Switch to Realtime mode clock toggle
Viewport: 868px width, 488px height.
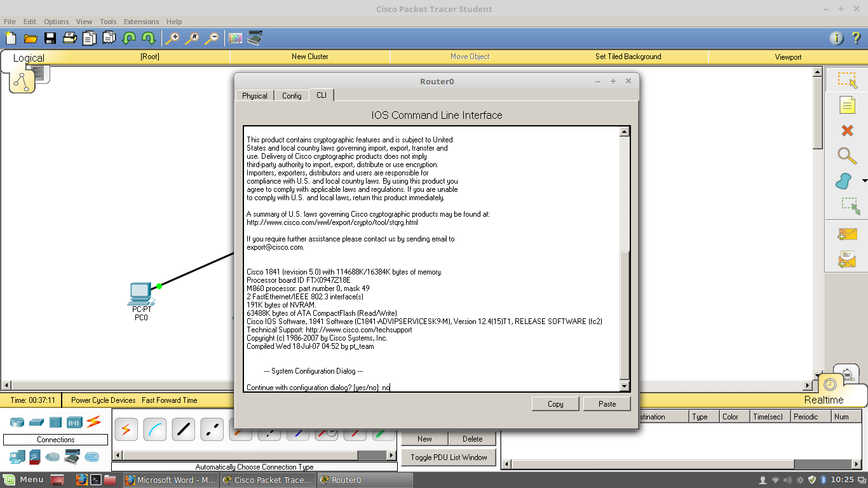coord(831,384)
